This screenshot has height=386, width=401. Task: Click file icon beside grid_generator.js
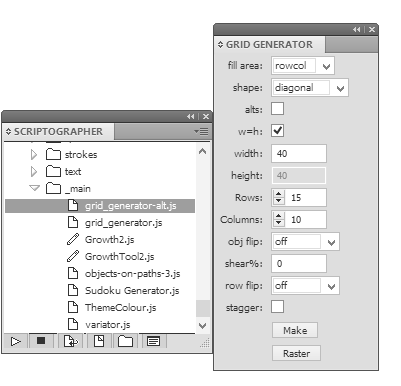coord(73,222)
